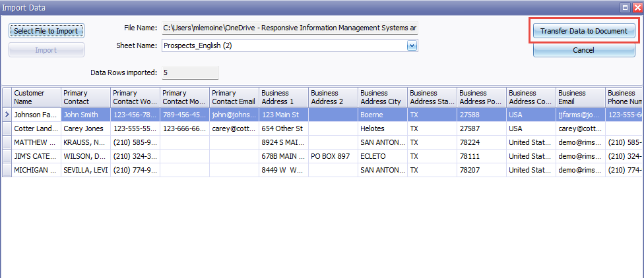Click Select File to Import button

pos(46,31)
